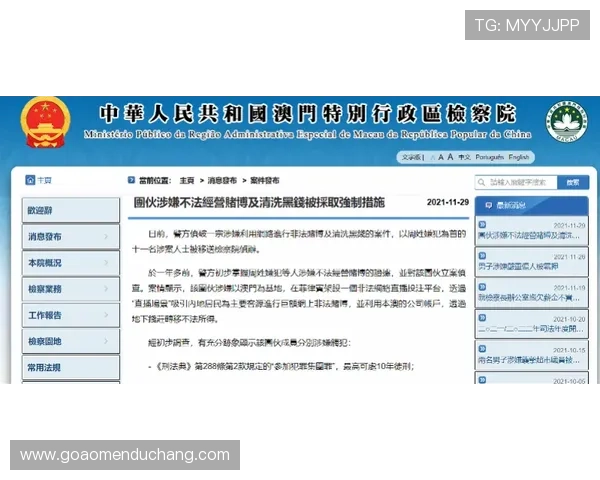Expand the 工作報告 sidebar chevron
Image resolution: width=600 pixels, height=480 pixels.
click(106, 315)
